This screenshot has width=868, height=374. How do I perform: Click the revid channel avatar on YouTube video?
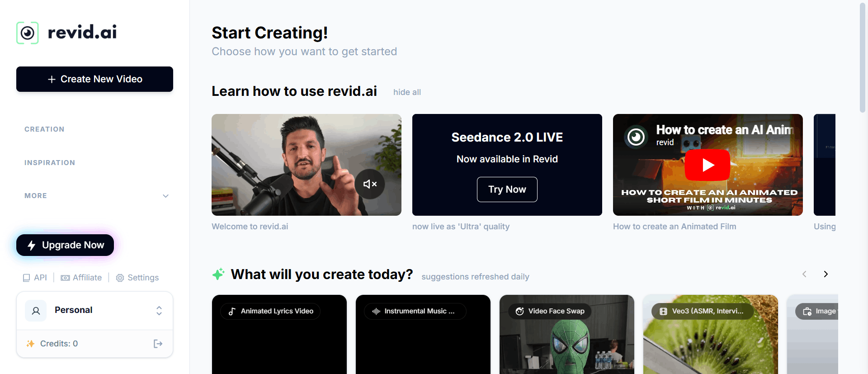click(x=636, y=137)
